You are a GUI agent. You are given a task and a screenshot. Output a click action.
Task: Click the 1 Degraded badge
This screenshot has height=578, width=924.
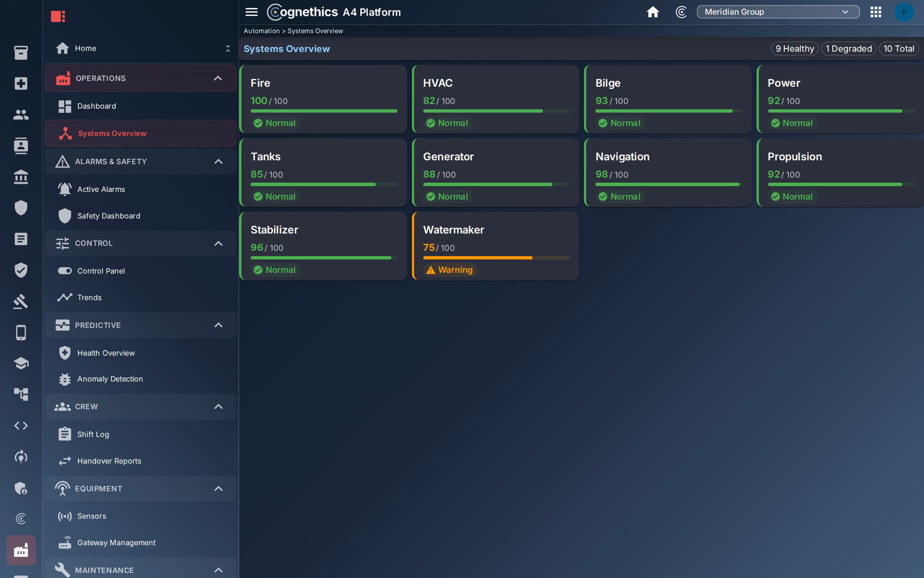tap(849, 49)
